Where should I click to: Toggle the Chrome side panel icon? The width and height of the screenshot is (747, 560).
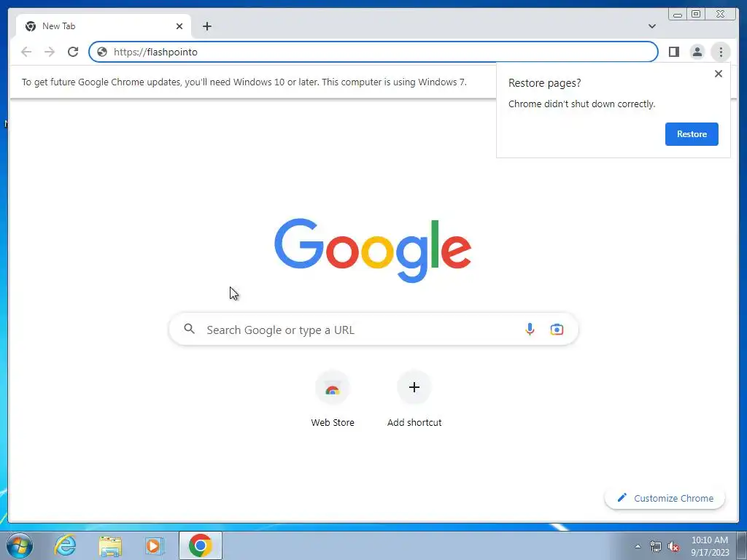[673, 52]
